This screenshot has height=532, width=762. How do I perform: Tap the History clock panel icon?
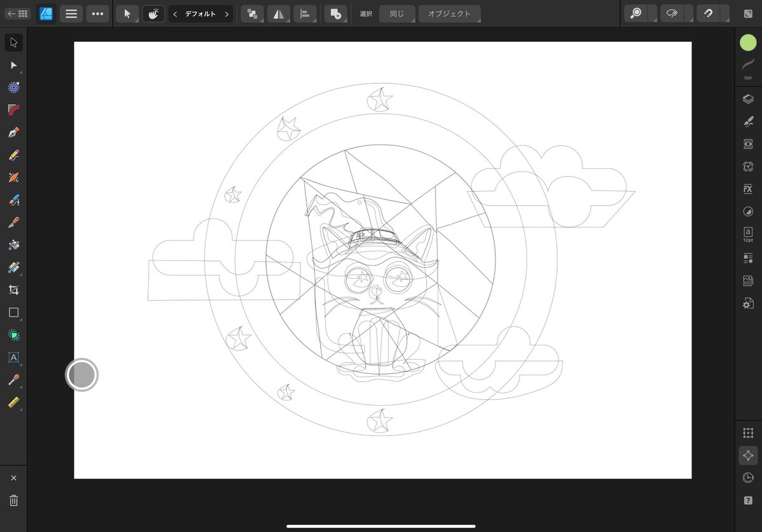[747, 477]
